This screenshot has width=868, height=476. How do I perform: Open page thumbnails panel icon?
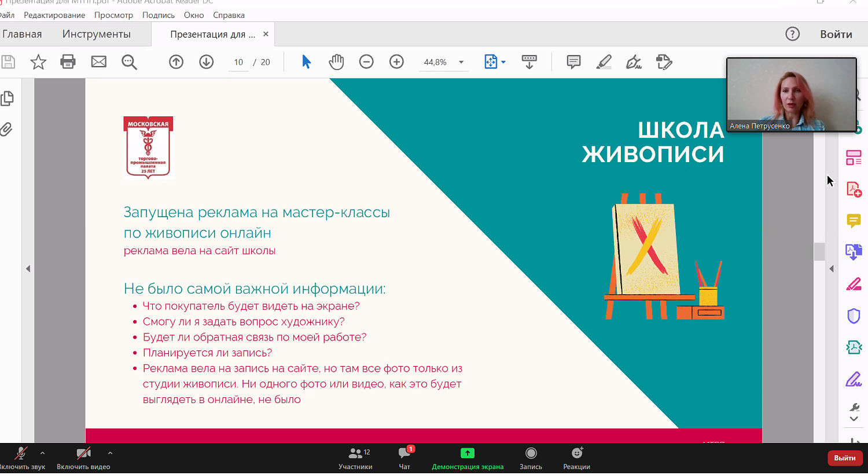click(7, 98)
